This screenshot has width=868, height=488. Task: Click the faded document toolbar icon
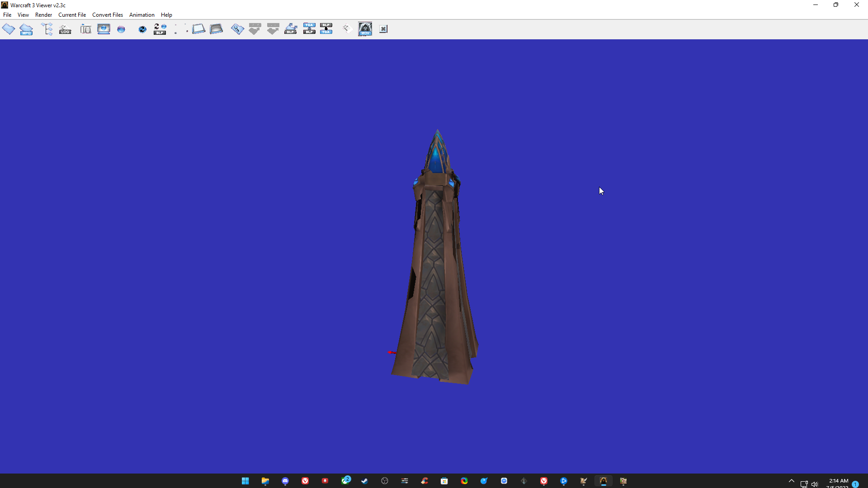pos(347,29)
